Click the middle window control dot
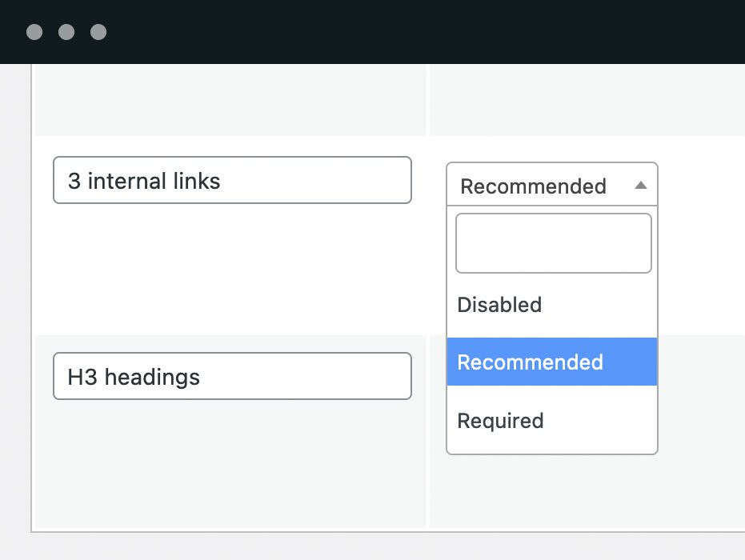This screenshot has width=745, height=560. coord(66,32)
